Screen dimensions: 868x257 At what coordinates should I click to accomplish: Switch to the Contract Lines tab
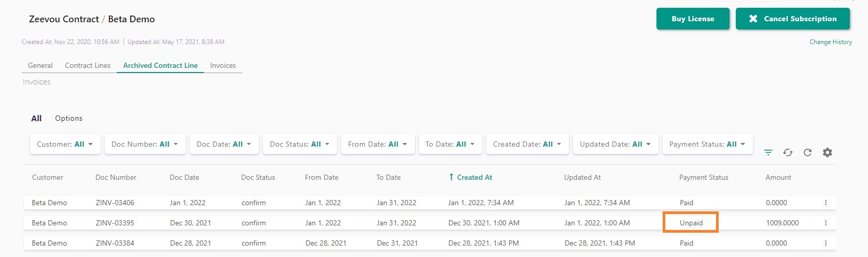pos(88,65)
